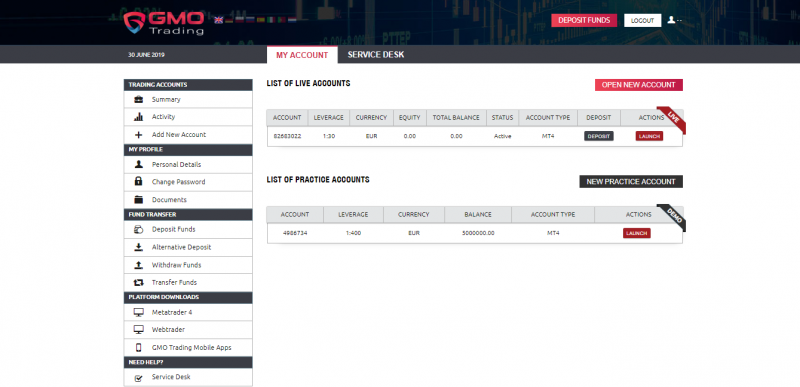Select the Polish flag language

pos(240,20)
